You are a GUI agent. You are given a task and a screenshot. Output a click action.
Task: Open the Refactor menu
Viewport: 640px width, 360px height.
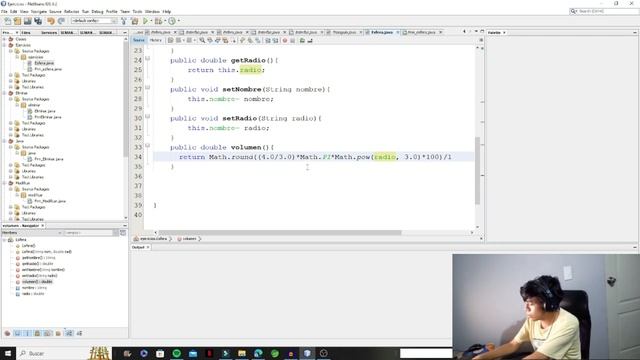tap(71, 11)
